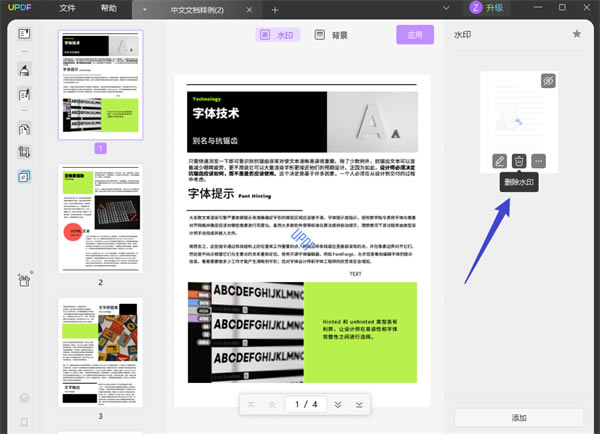Open the starred watermarks list
Screen dimensions: 600x434
click(x=576, y=34)
